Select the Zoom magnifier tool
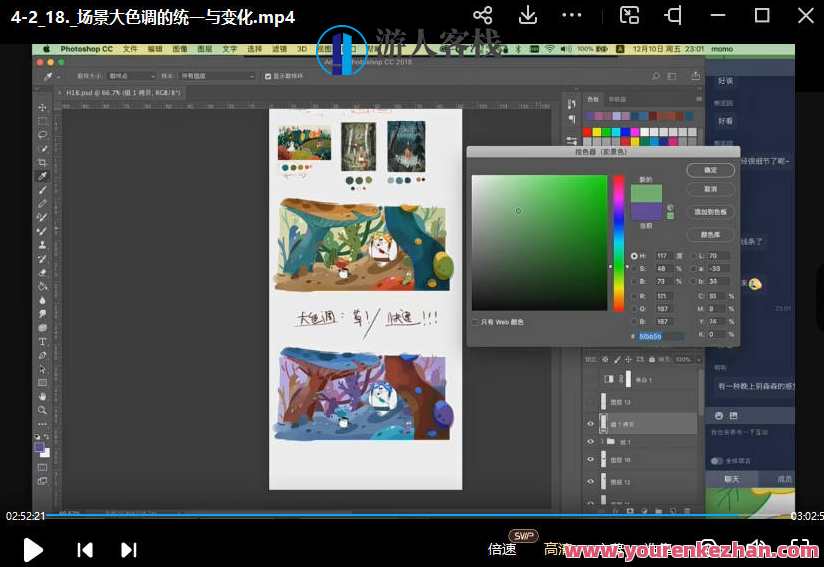 (43, 410)
